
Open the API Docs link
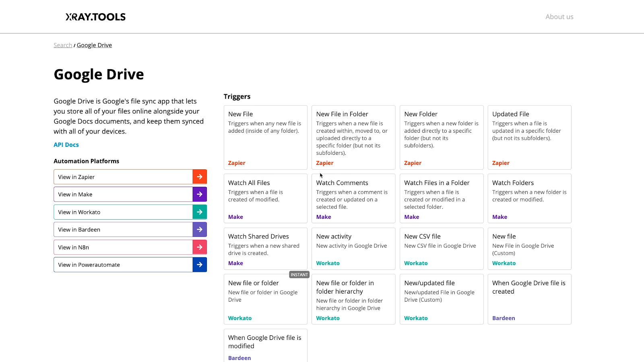66,145
